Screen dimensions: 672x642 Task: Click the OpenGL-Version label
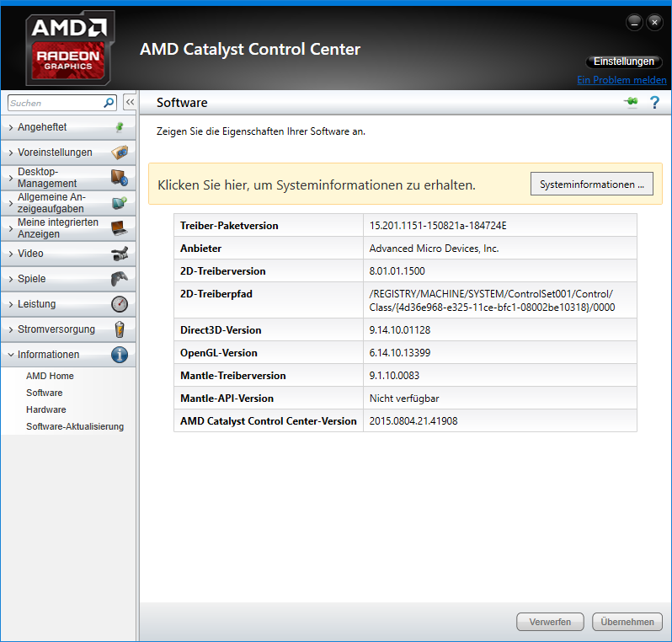pos(219,353)
